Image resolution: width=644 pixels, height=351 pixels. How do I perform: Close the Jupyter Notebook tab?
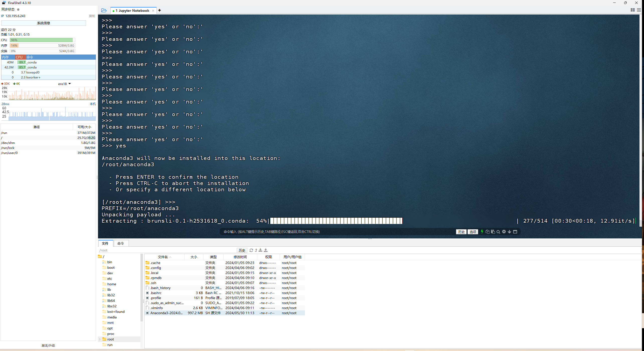153,11
